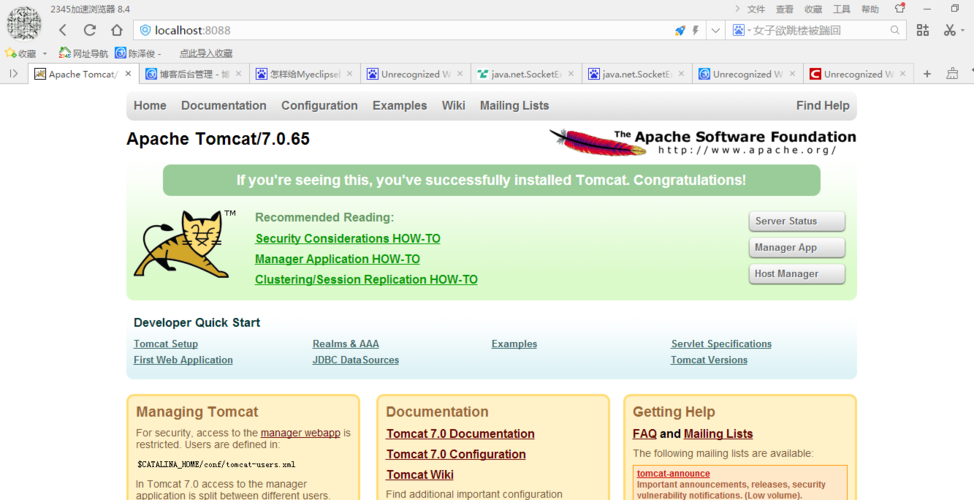Collapse the menu bar chevron before 文件
The width and height of the screenshot is (974, 500).
pos(737,9)
